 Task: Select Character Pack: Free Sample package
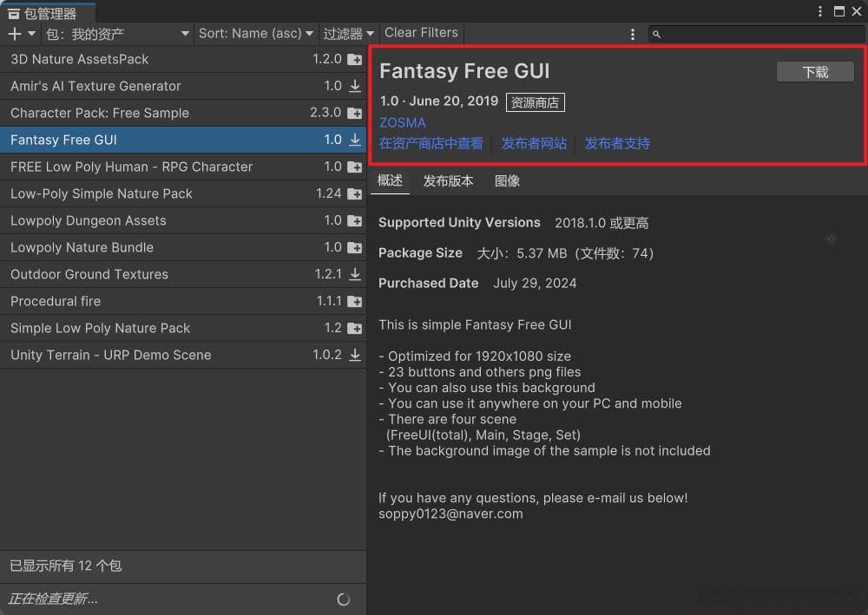pos(182,113)
